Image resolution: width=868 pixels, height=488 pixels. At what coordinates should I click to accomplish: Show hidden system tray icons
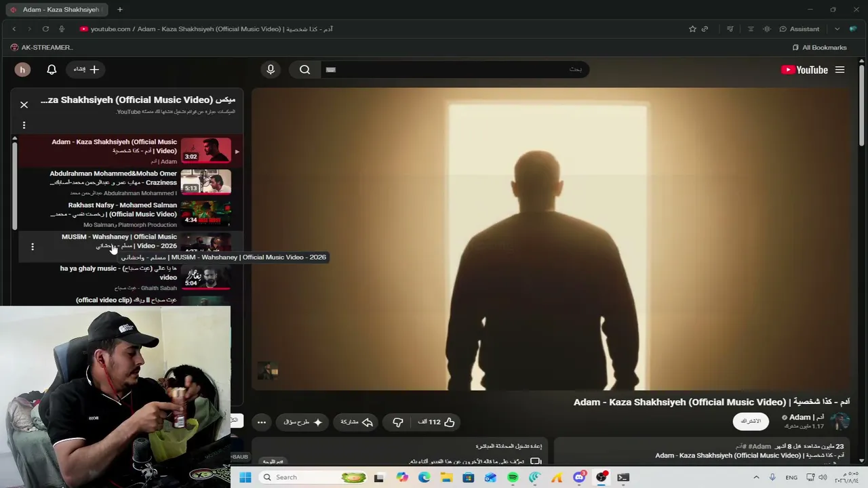(x=756, y=477)
